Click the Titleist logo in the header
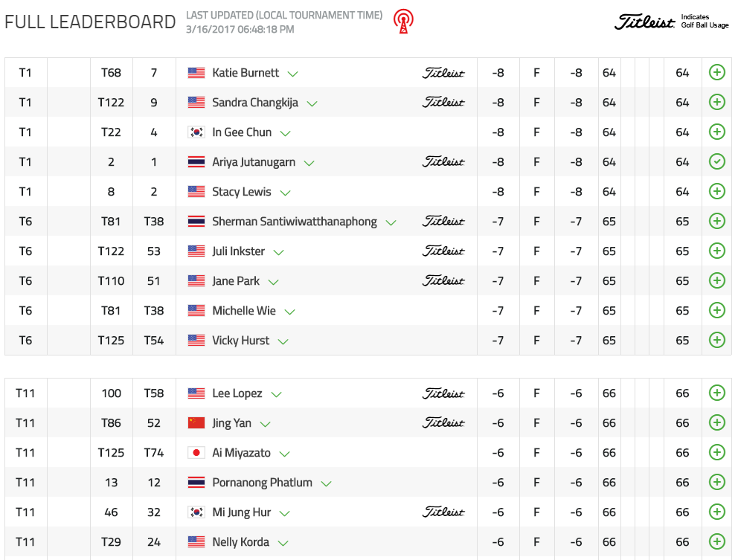 (x=645, y=22)
